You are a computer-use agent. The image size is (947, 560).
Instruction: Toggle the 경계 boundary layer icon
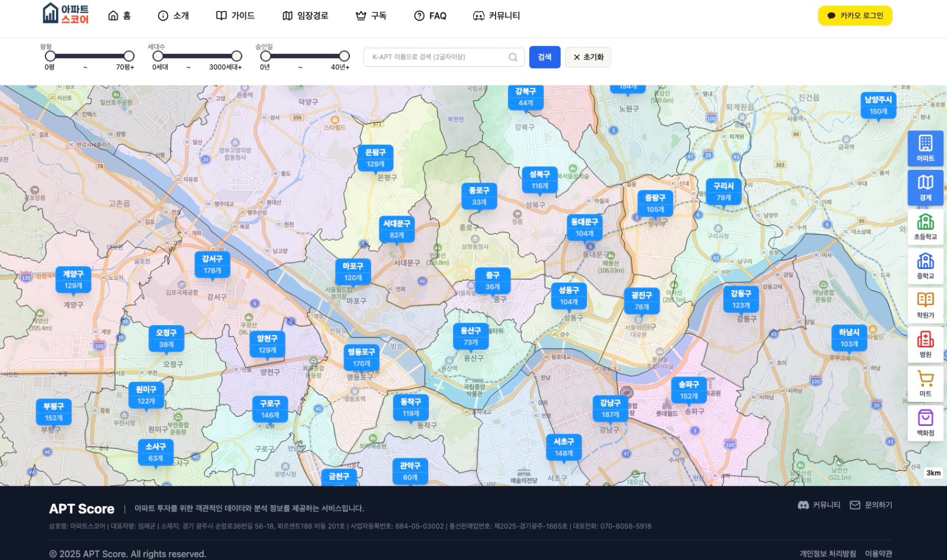pos(925,187)
